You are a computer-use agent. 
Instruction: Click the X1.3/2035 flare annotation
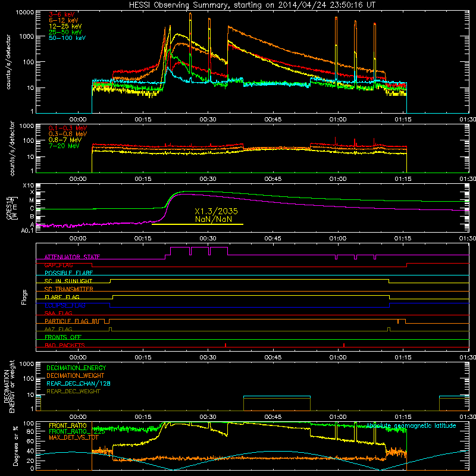216,211
